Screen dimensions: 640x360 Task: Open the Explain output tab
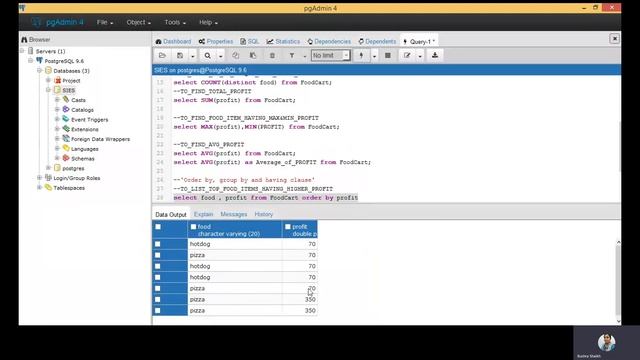203,214
